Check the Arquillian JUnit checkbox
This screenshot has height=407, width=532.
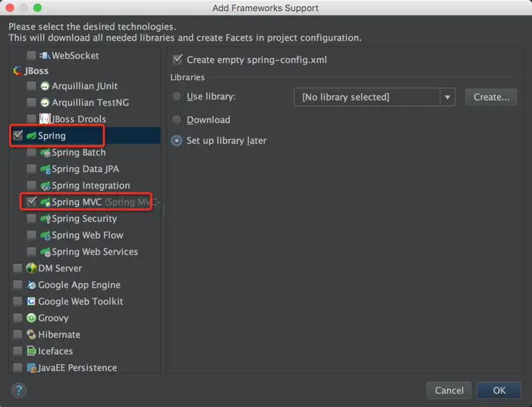[x=31, y=86]
